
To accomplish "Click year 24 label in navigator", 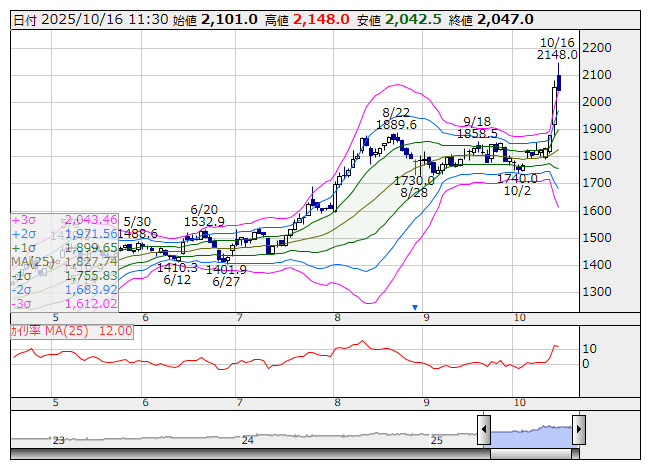I will [x=248, y=440].
